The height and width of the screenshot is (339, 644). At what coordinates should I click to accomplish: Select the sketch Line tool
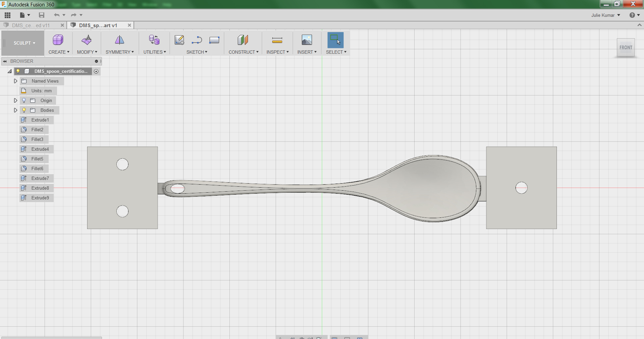197,40
